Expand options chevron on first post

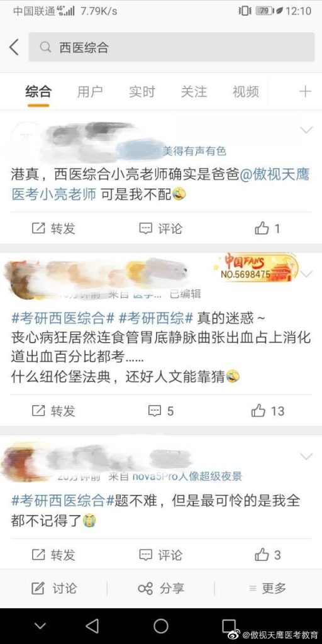click(306, 130)
